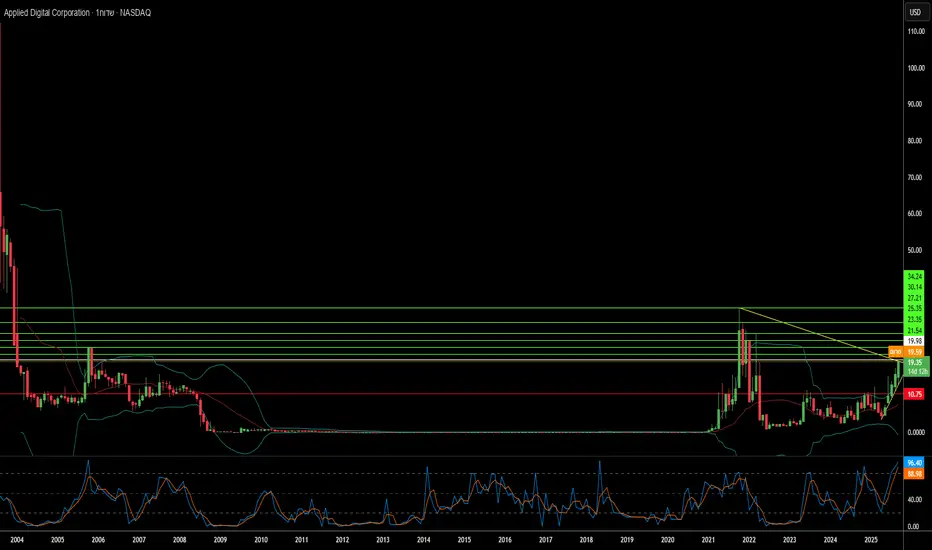Click the 100.00 price scale label
The width and height of the screenshot is (932, 550).
coord(916,68)
